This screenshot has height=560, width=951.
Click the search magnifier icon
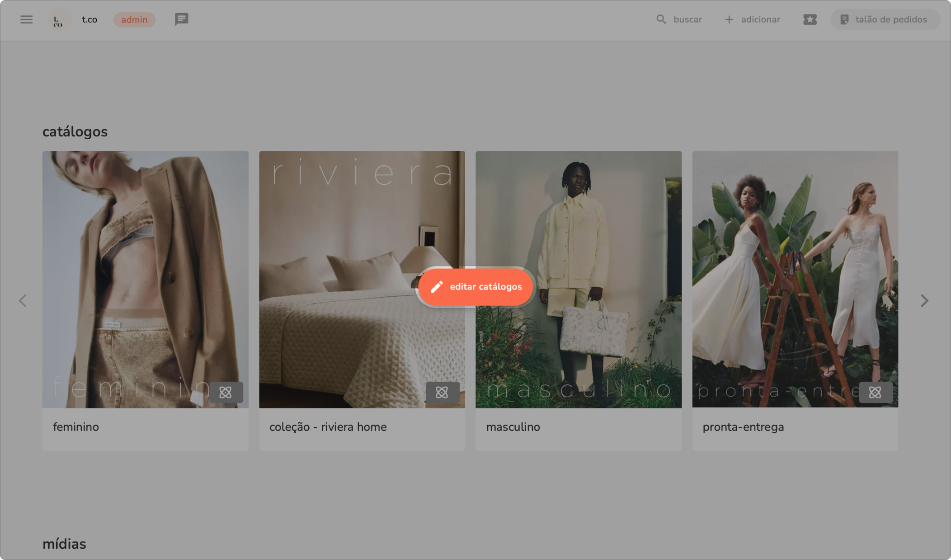[661, 19]
